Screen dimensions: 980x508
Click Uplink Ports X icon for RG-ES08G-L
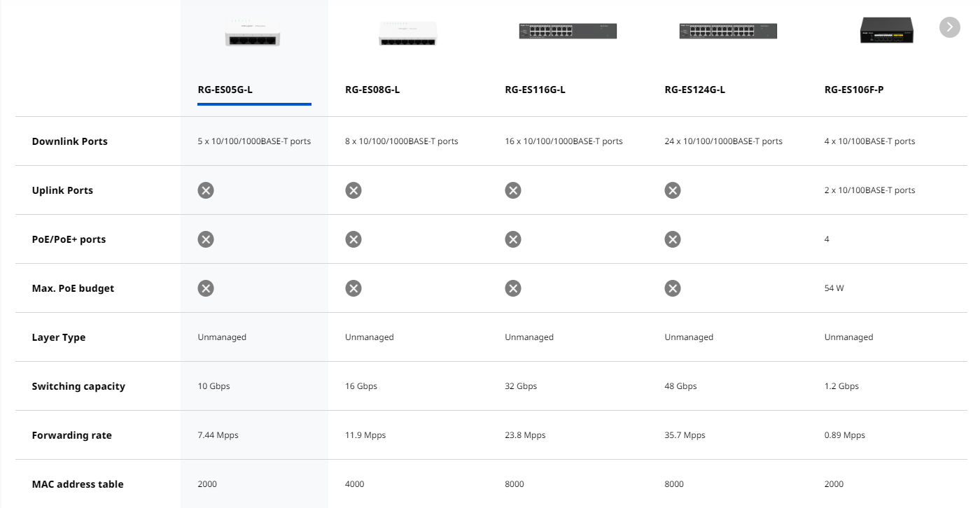coord(353,190)
